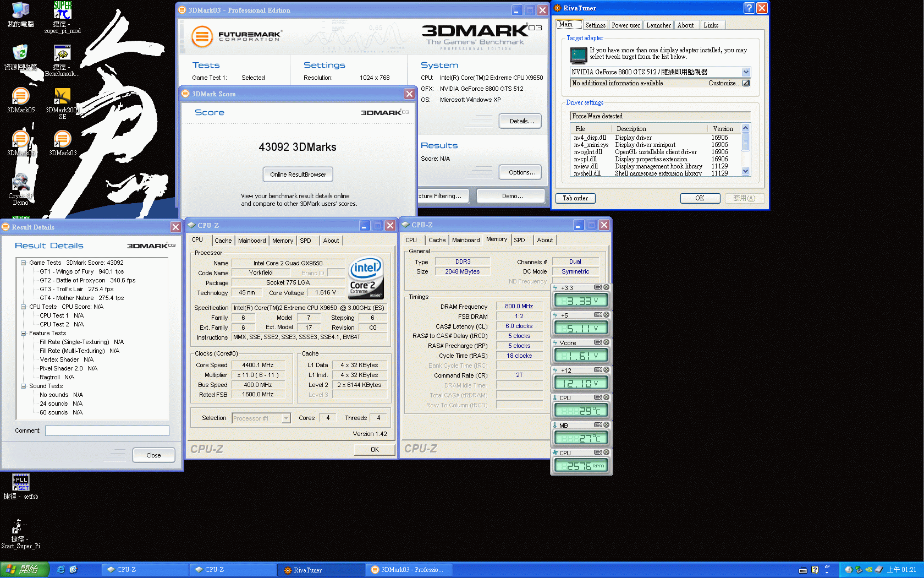Collapse the CPU Tests tree node
This screenshot has width=924, height=578.
[x=24, y=307]
